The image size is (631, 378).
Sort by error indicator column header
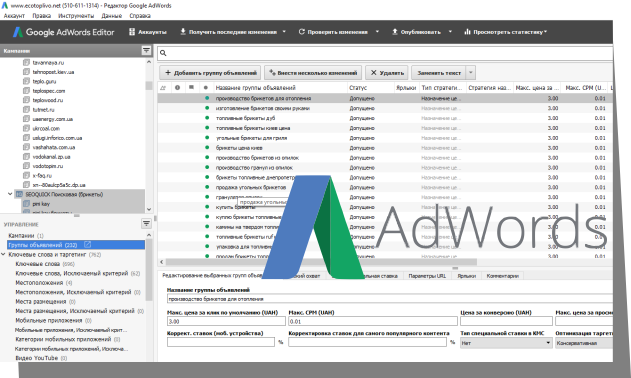(x=177, y=87)
